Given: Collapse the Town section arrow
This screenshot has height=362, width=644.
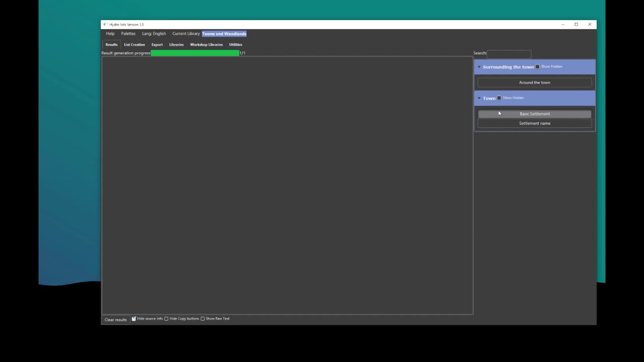Looking at the screenshot, I should point(479,98).
